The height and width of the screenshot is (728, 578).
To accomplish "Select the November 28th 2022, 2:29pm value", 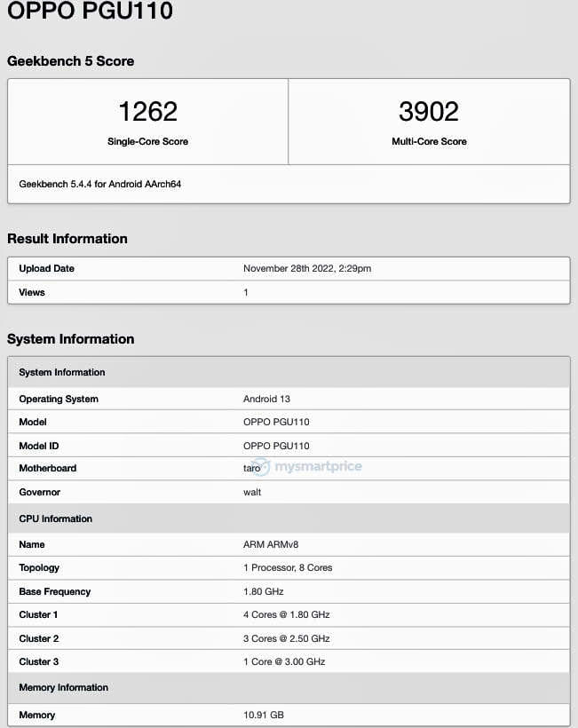I will (x=307, y=268).
